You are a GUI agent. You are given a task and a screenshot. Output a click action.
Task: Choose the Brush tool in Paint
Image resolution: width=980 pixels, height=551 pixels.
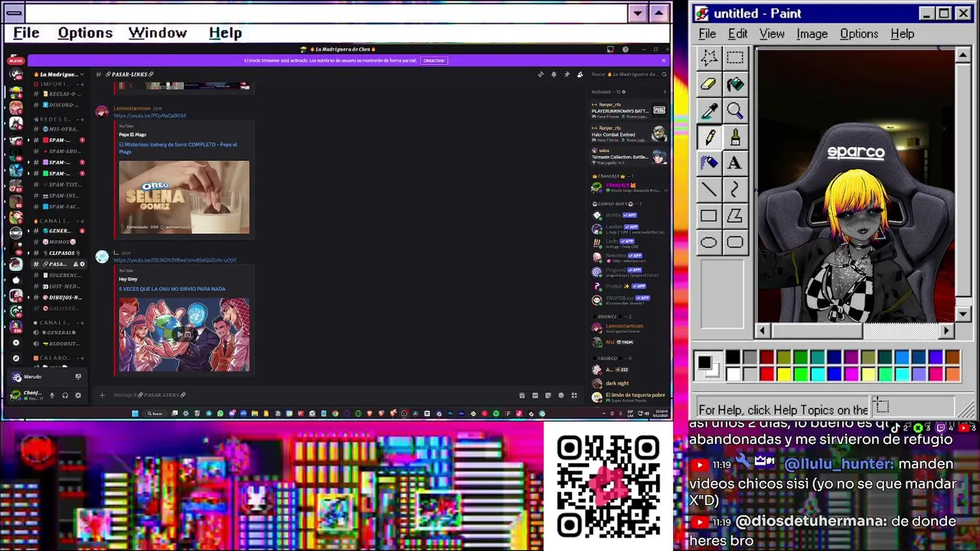[735, 138]
